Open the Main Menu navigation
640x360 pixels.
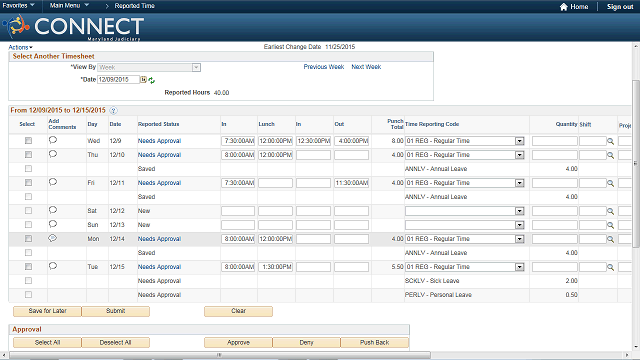coord(69,6)
